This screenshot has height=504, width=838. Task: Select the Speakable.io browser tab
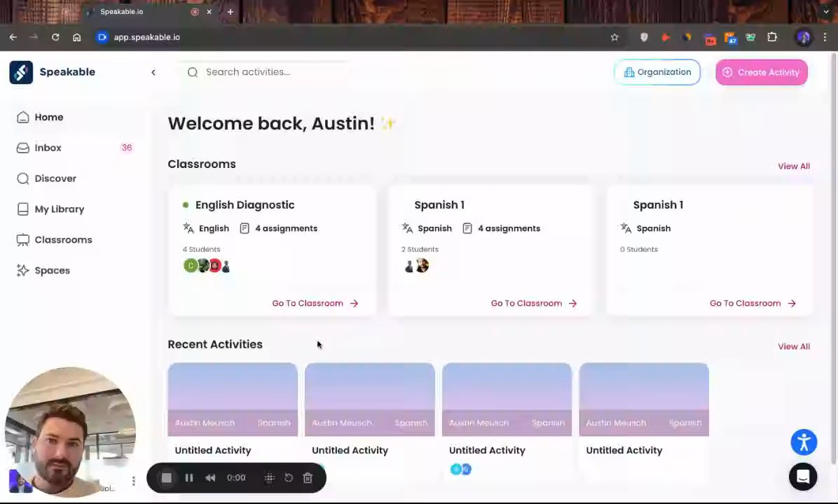(x=150, y=12)
